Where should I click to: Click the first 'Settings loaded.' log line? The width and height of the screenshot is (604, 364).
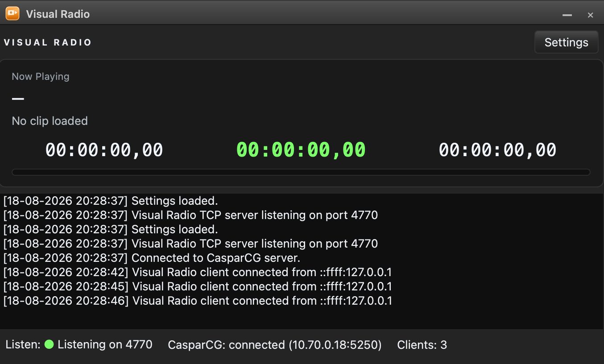111,201
